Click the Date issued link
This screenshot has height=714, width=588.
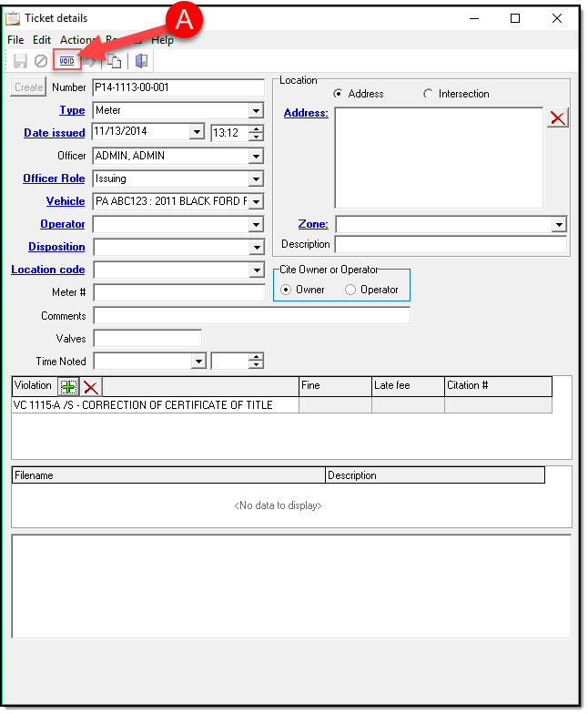tap(55, 133)
